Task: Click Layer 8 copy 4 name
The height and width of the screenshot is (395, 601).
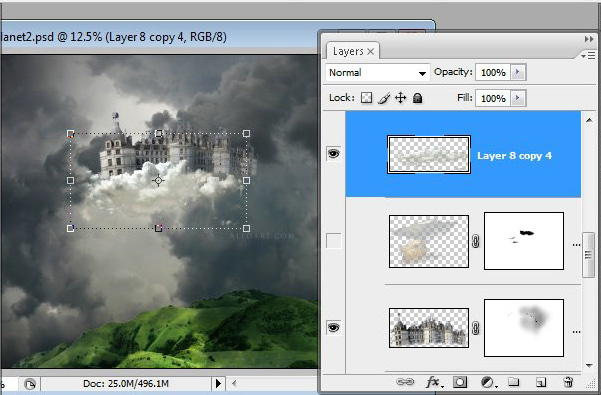Action: [514, 156]
